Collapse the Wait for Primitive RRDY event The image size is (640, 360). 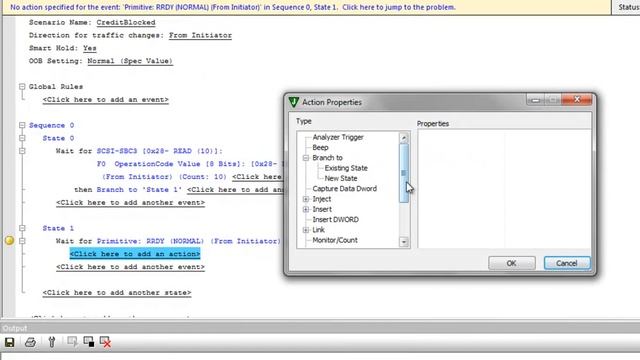22,241
